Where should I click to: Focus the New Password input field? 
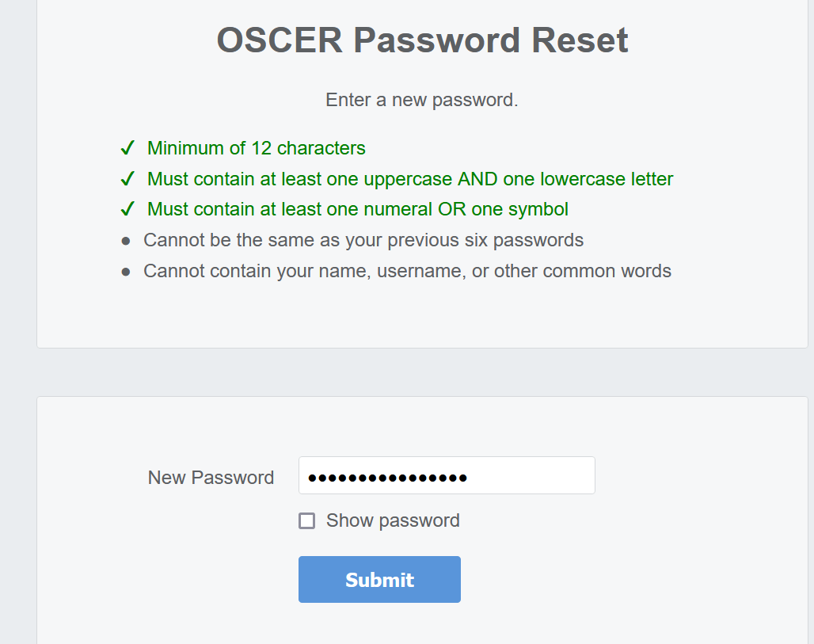447,475
